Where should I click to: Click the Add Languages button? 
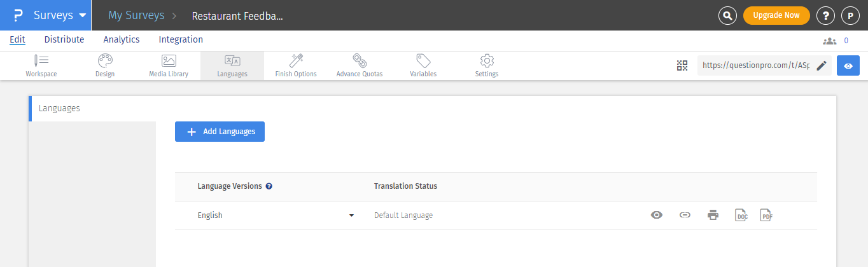pyautogui.click(x=220, y=132)
